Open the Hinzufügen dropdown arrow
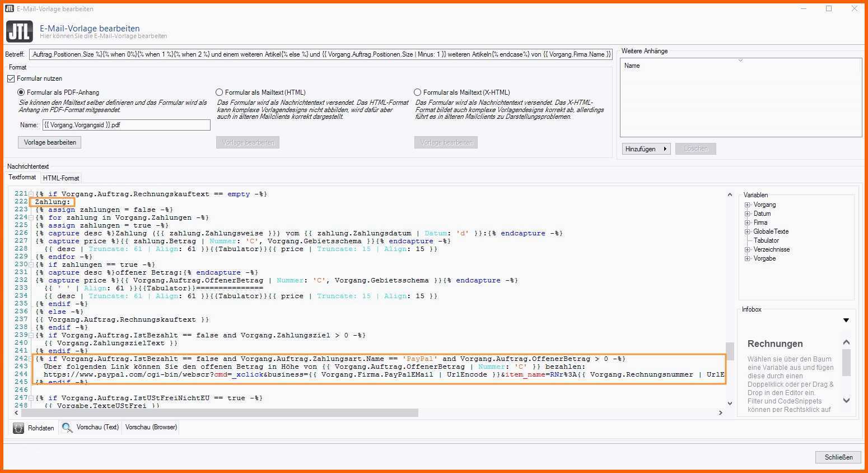 tap(665, 149)
